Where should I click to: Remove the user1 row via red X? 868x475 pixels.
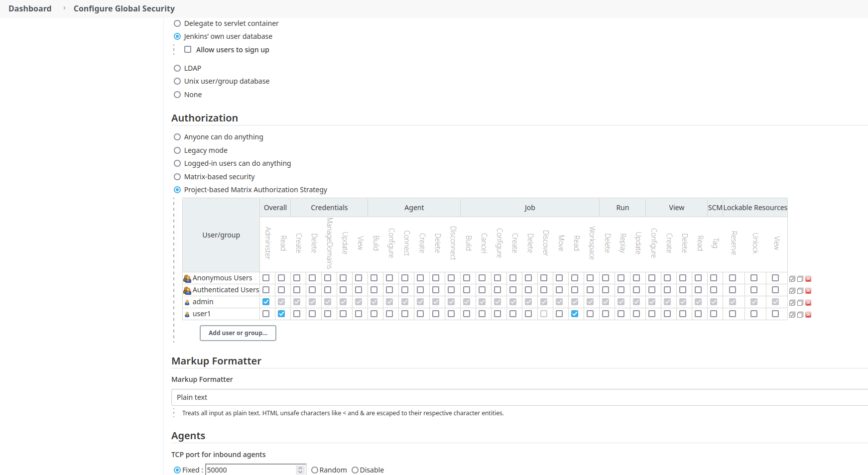(808, 315)
